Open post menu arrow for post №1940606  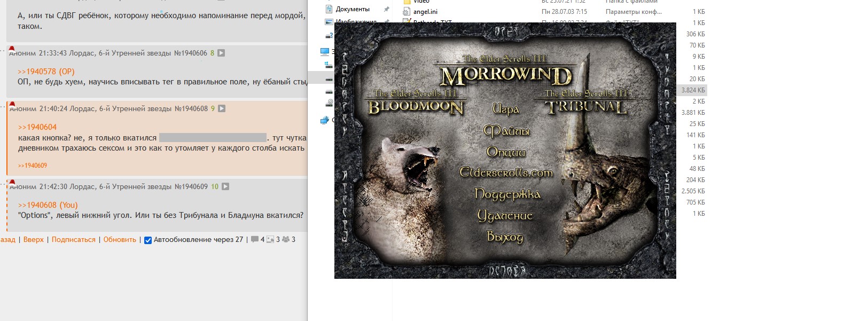(221, 53)
